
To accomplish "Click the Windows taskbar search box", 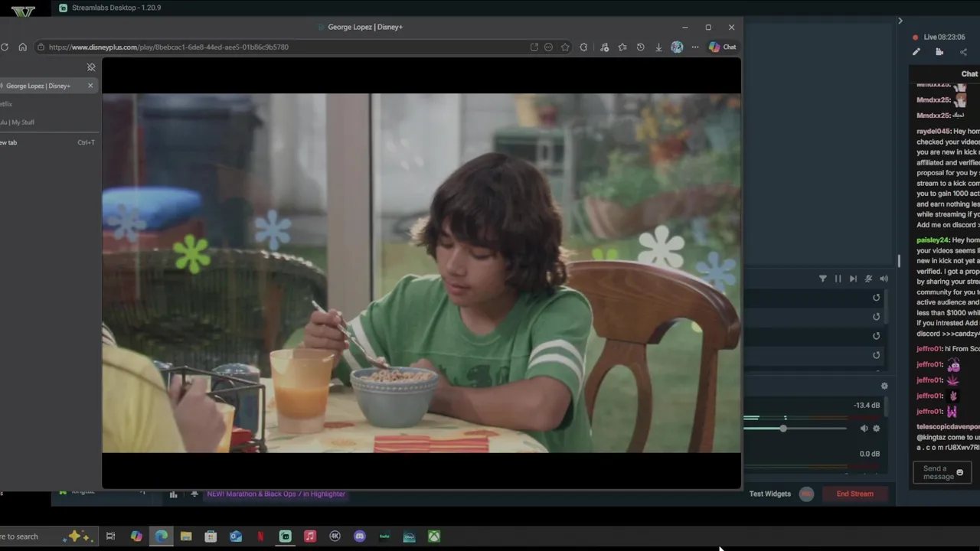I will 47,536.
